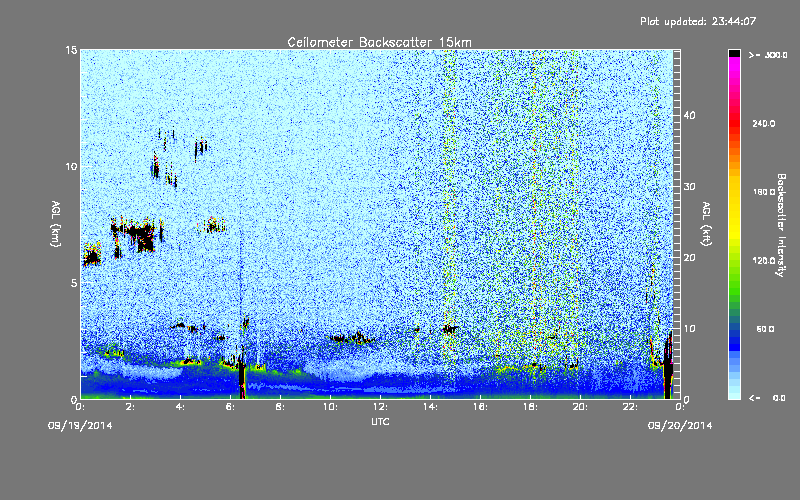
Task: Click the black top segment of the colorbar
Action: [734, 53]
